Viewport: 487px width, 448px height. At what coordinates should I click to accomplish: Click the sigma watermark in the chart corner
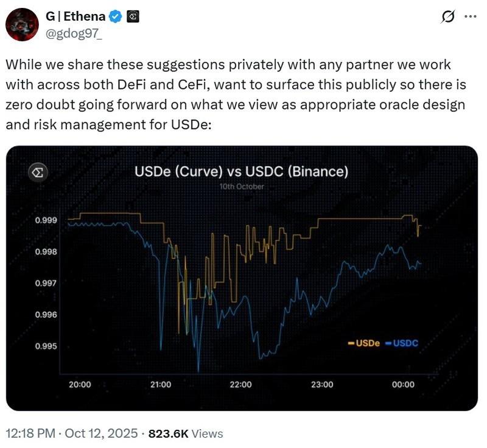38,172
